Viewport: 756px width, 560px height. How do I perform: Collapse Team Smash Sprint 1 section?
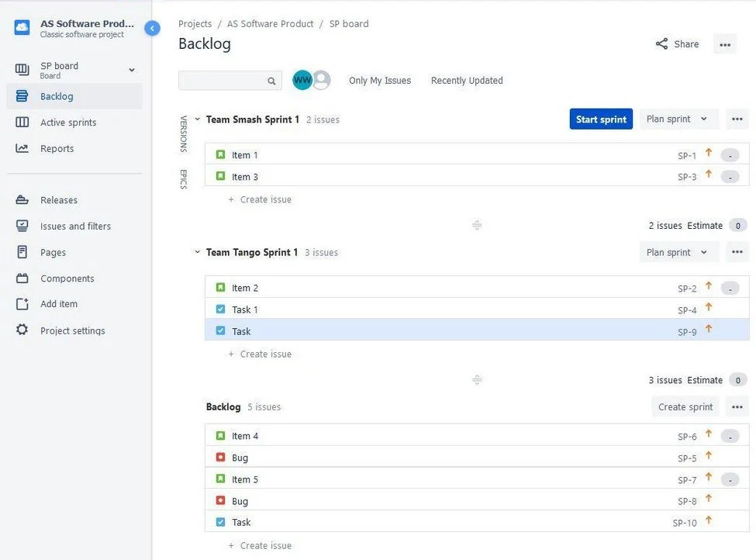pos(197,119)
